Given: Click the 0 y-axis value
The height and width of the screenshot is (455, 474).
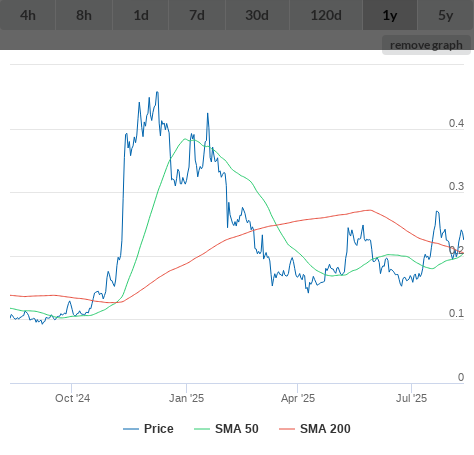Looking at the screenshot, I should [x=461, y=377].
